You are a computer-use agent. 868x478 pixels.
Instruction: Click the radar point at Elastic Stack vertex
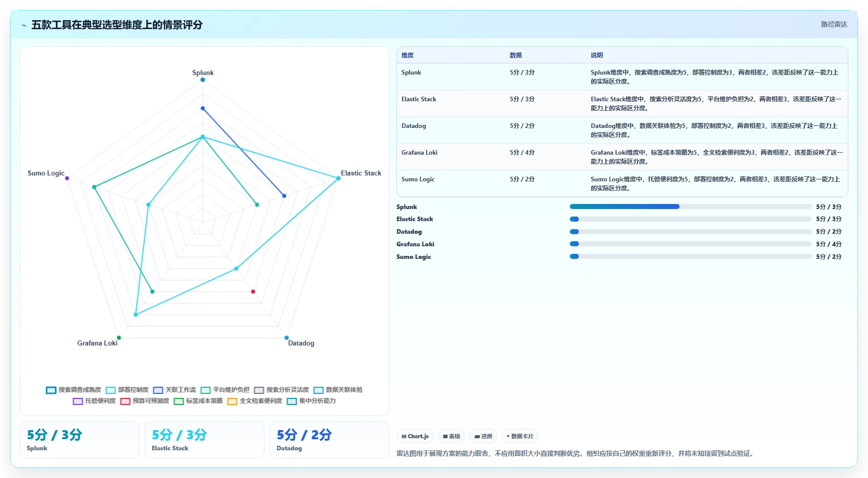point(339,178)
